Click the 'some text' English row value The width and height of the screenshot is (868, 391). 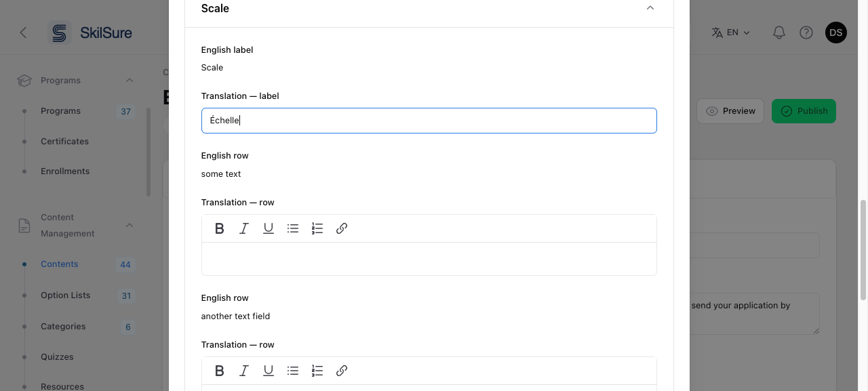point(221,174)
